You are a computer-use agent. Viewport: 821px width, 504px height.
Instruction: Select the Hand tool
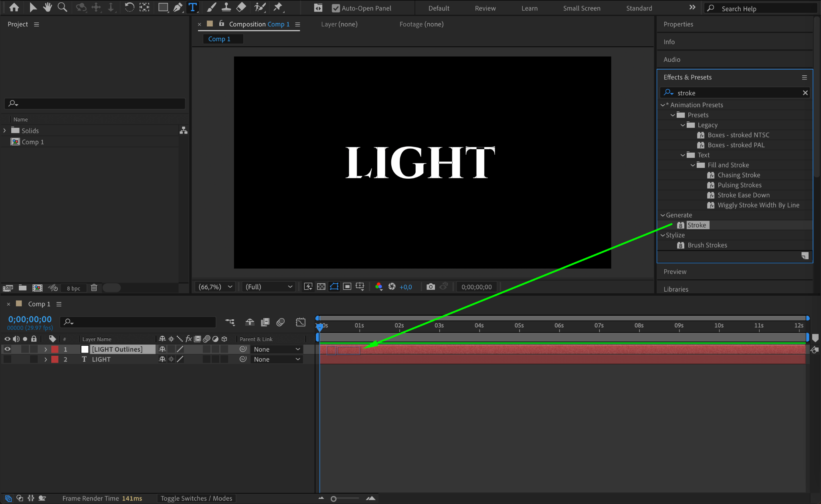[x=48, y=7]
